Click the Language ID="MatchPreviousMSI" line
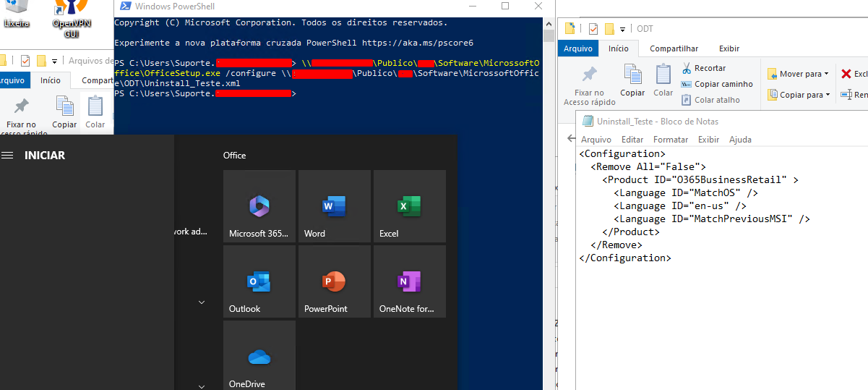The height and width of the screenshot is (390, 868). (x=712, y=219)
